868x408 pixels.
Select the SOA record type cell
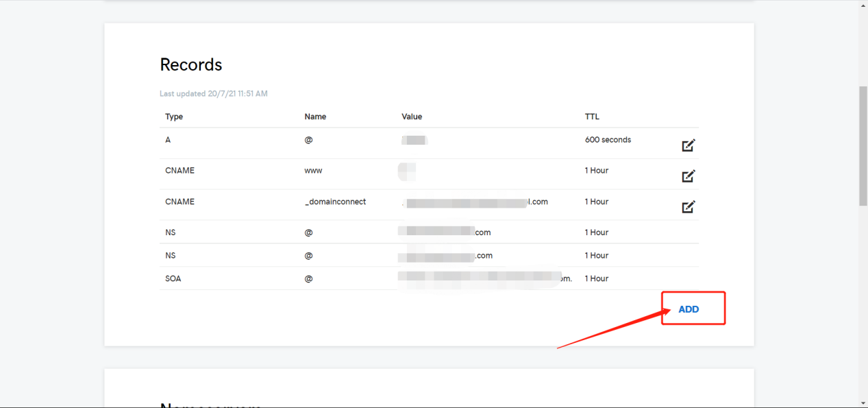(173, 278)
